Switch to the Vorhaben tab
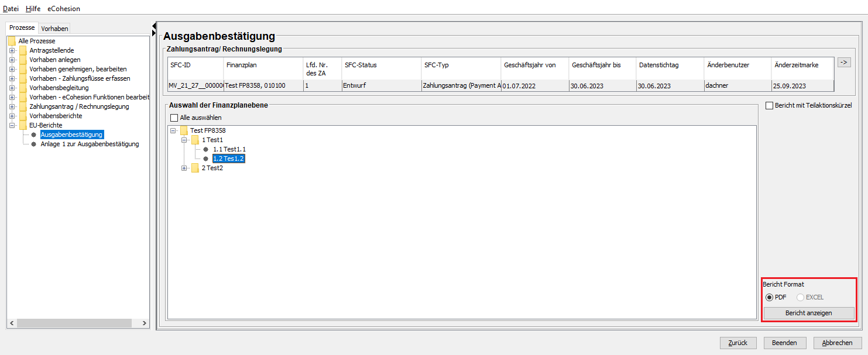 (54, 29)
